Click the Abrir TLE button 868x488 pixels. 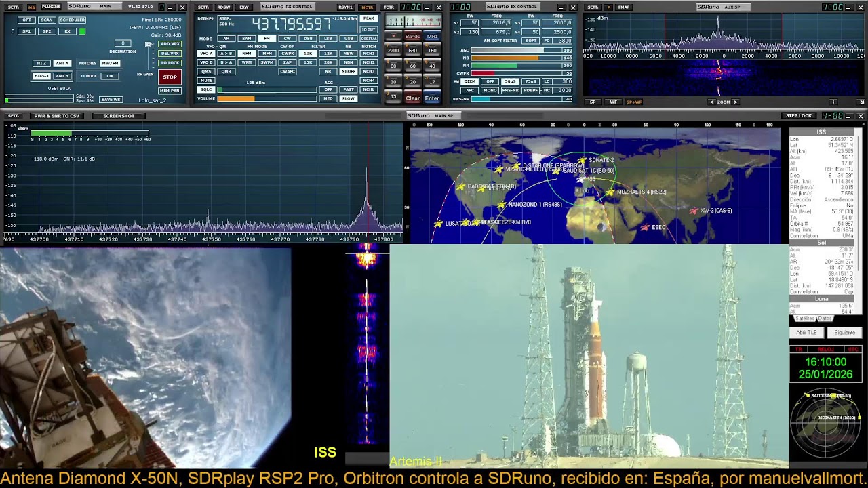806,333
